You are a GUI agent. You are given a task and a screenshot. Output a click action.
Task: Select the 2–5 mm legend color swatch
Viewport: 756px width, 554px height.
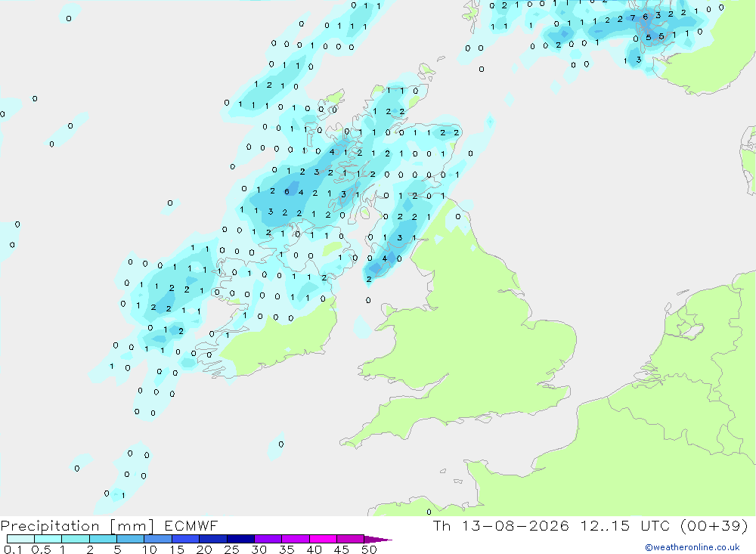(x=103, y=539)
